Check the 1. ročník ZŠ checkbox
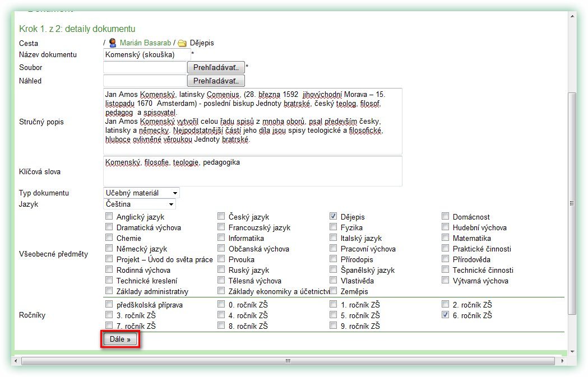 tap(333, 304)
